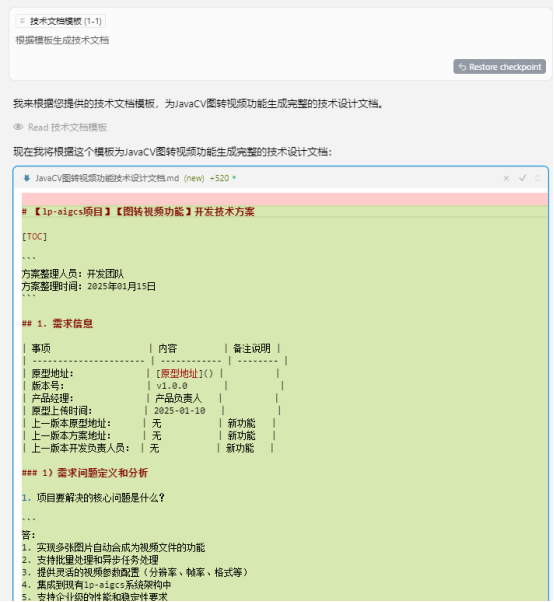Click the line 方案整理人员: 开发团队
Screen dimensions: 554x602
point(73,274)
